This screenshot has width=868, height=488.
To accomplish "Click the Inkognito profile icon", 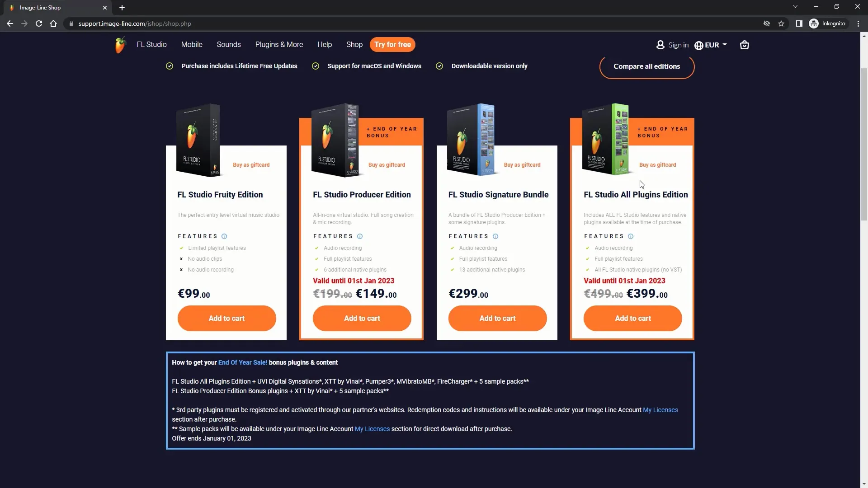I will click(x=814, y=23).
